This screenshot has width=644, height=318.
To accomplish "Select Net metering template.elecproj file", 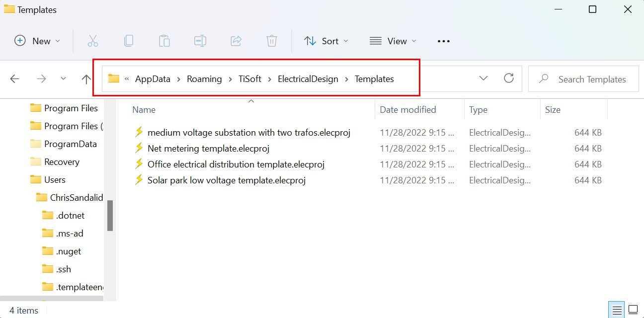I will [208, 149].
